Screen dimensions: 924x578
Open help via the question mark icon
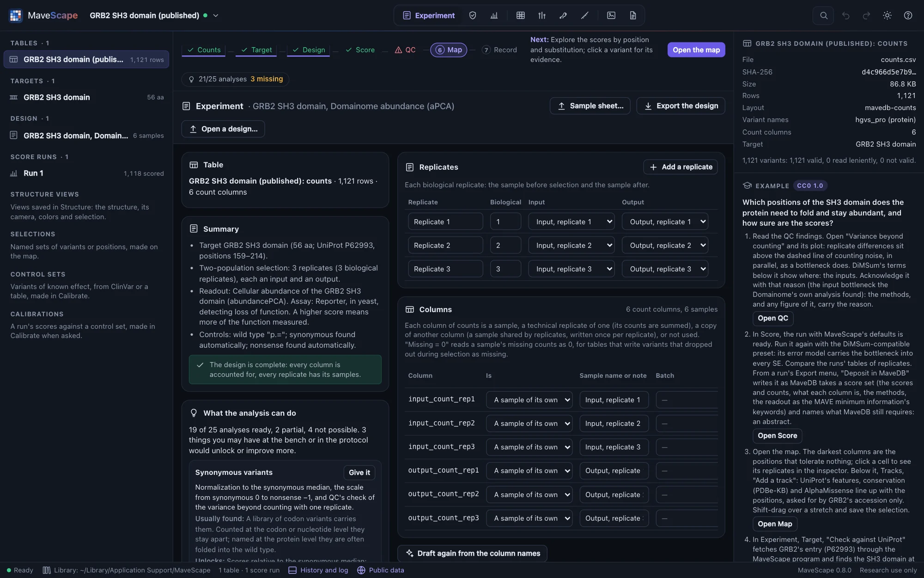[908, 15]
